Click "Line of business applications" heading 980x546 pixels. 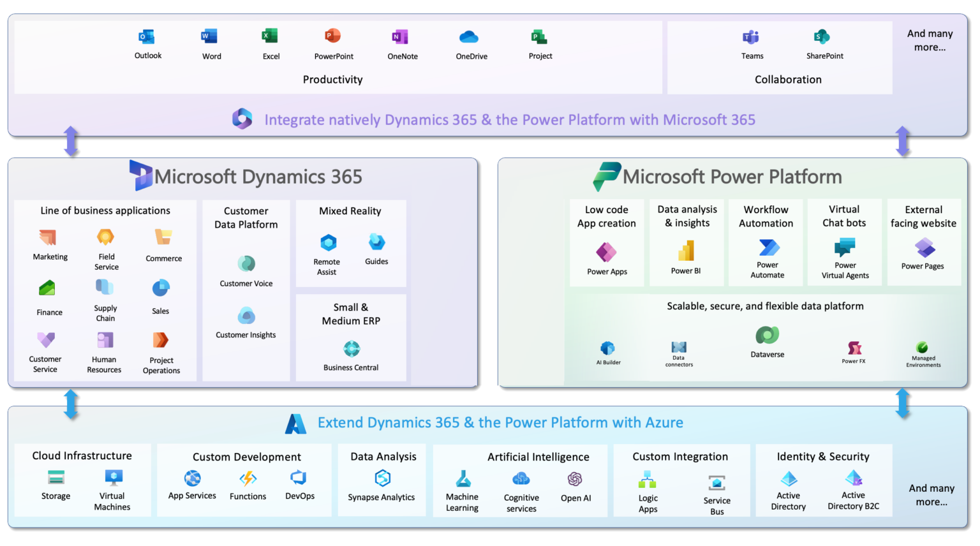click(x=105, y=210)
